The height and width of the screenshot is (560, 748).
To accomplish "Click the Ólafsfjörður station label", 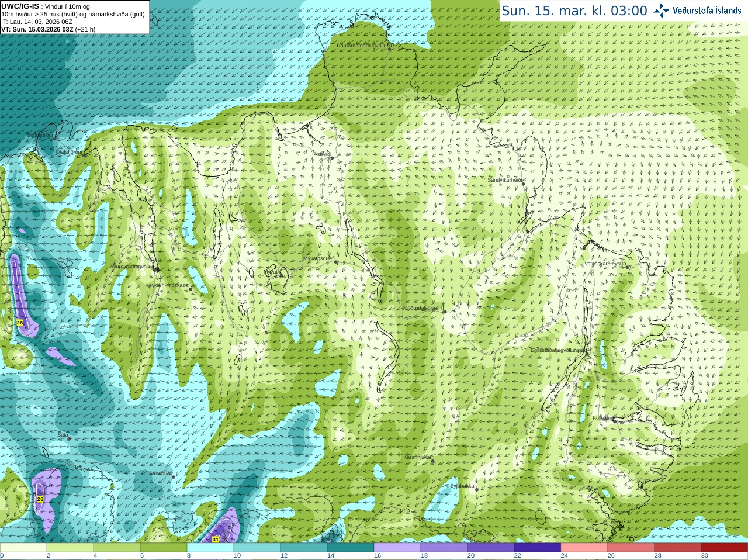I will (70, 151).
